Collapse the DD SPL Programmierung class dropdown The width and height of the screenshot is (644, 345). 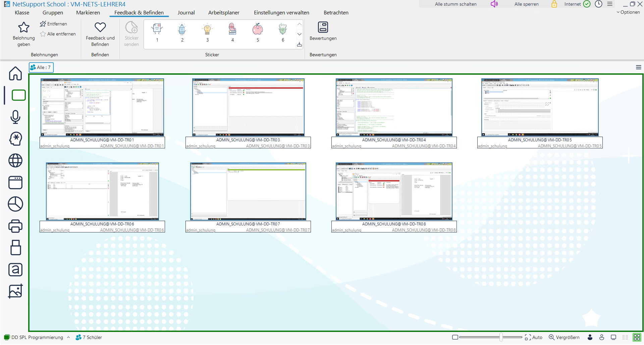coord(68,337)
